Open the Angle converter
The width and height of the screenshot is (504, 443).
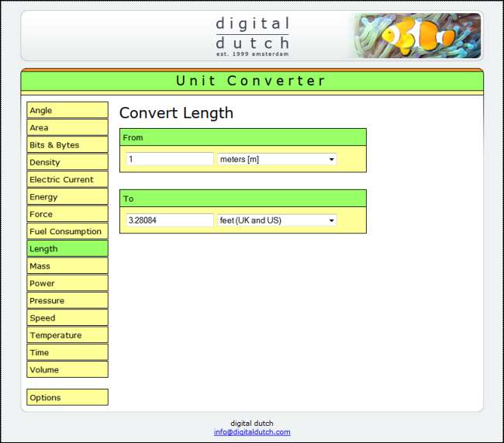[x=67, y=110]
